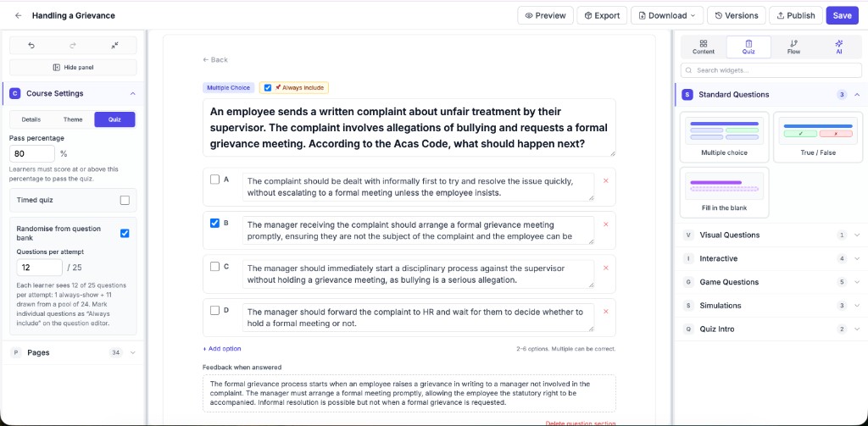Go back using the header arrow
The width and height of the screenshot is (868, 426).
(x=19, y=15)
